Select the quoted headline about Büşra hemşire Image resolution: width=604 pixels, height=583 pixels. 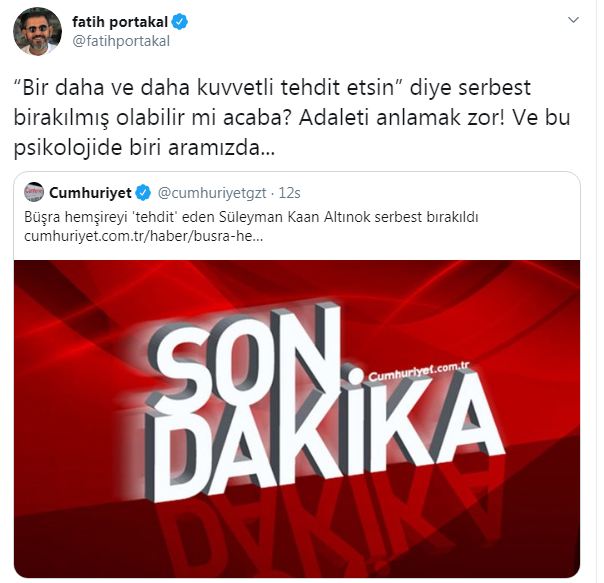[x=251, y=217]
